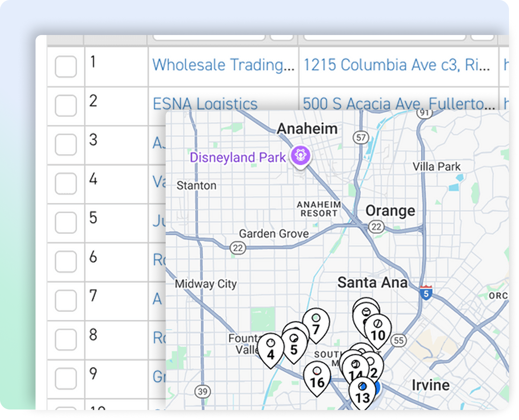Check the checkbox for row 5
Image resolution: width=519 pixels, height=420 pixels.
tap(66, 222)
